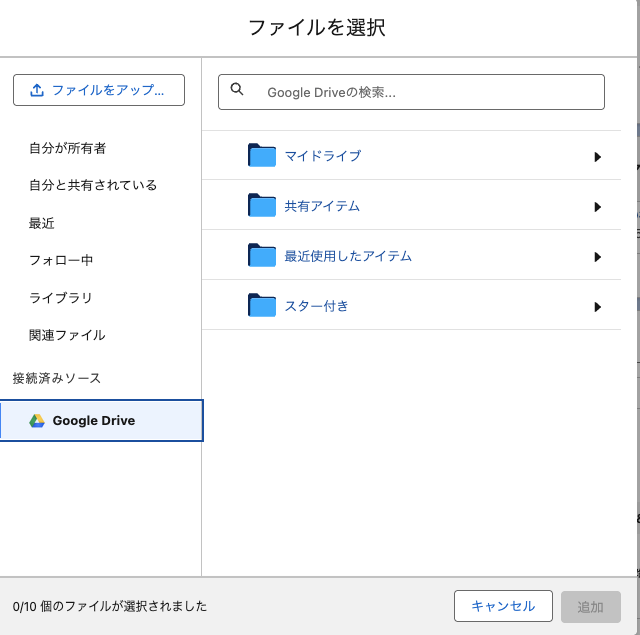Select 自分と共有されている filter
640x635 pixels.
[93, 185]
